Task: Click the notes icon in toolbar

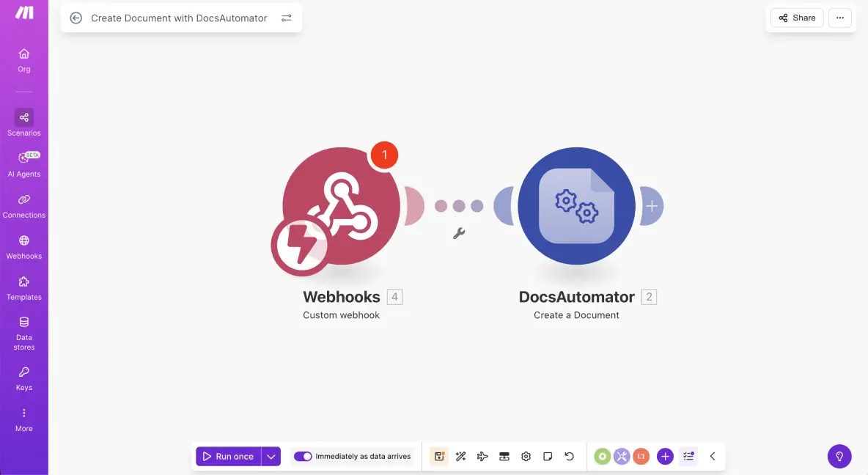Action: [548, 457]
